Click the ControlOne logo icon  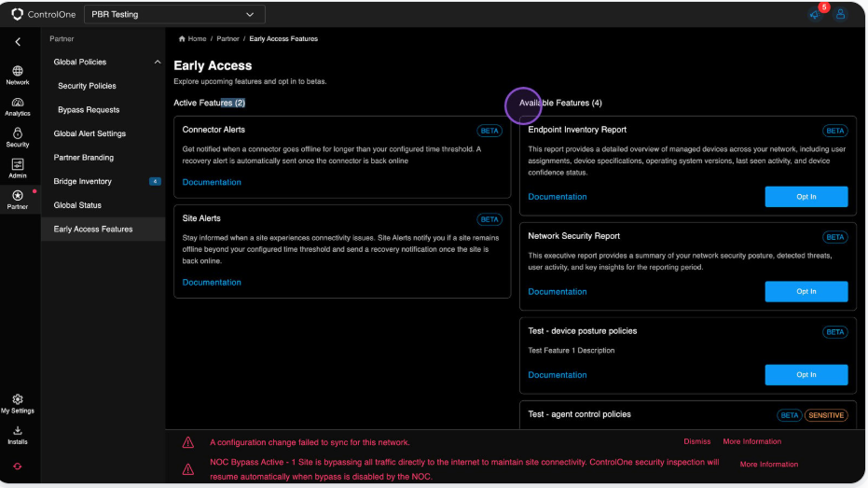(x=17, y=14)
